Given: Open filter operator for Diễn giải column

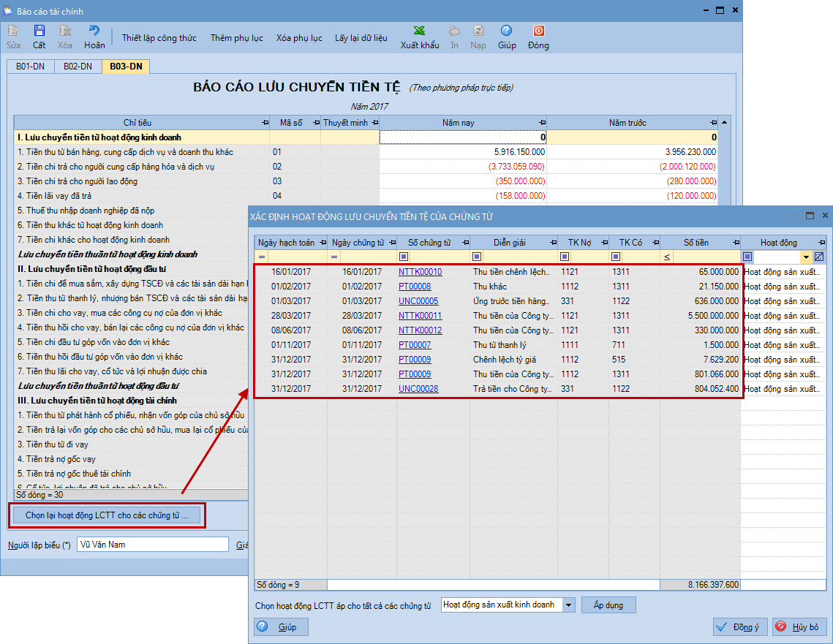Looking at the screenshot, I should pos(478,257).
